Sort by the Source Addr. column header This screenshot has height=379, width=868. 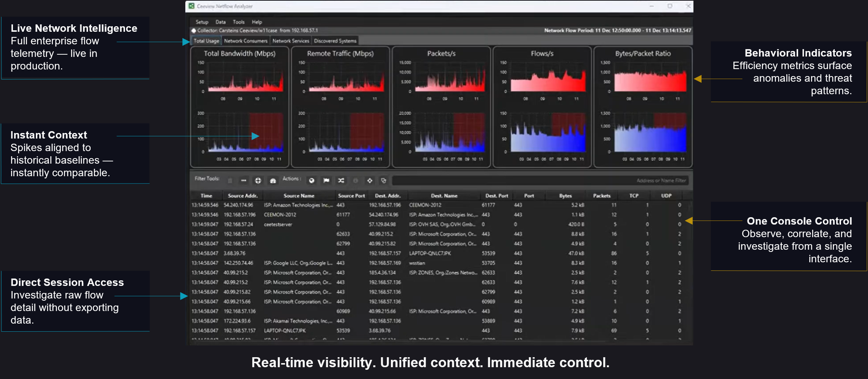242,196
